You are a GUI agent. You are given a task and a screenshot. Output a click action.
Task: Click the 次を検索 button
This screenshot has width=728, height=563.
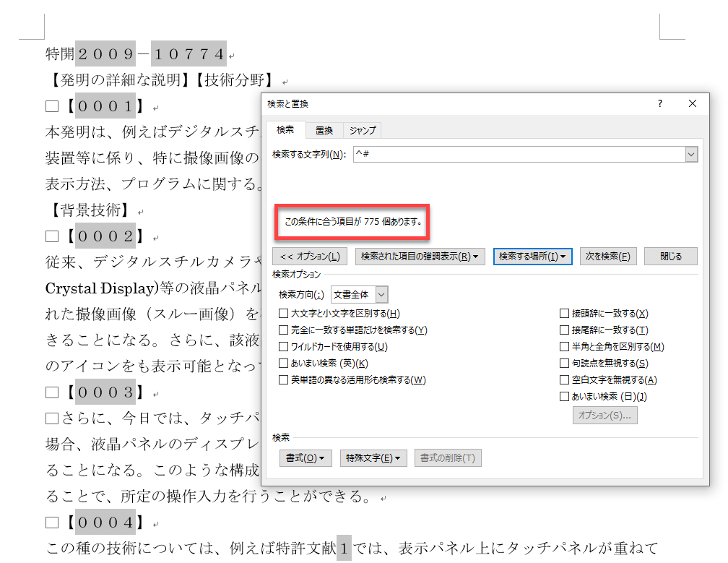608,257
